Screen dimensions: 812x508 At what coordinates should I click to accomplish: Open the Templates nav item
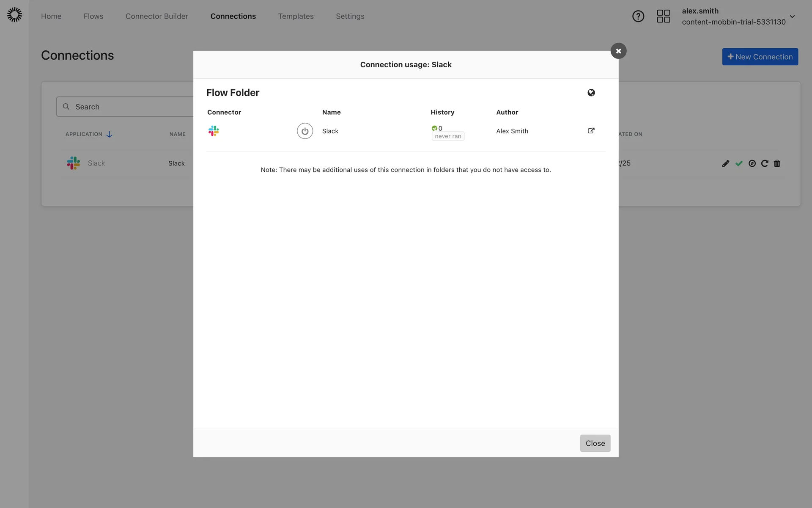[296, 17]
